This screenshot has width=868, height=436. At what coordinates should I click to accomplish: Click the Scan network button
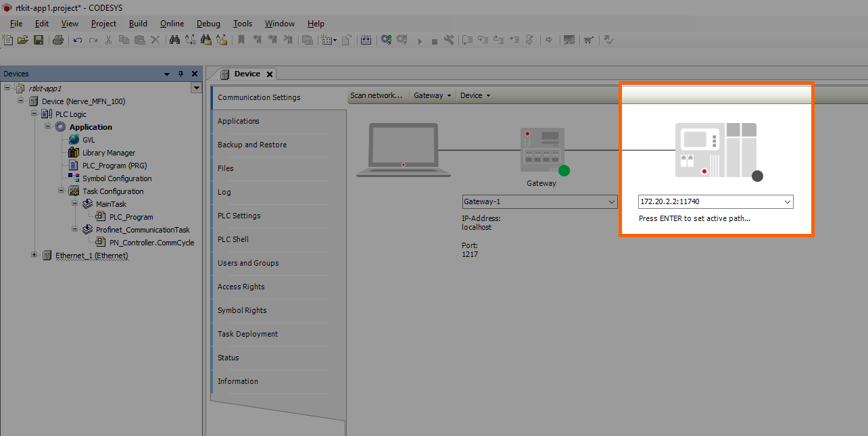(x=376, y=95)
